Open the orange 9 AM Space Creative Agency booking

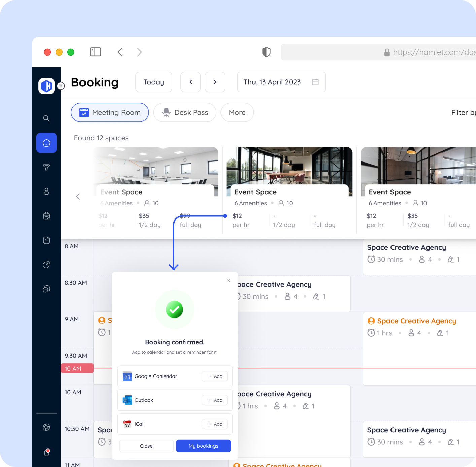point(419,349)
